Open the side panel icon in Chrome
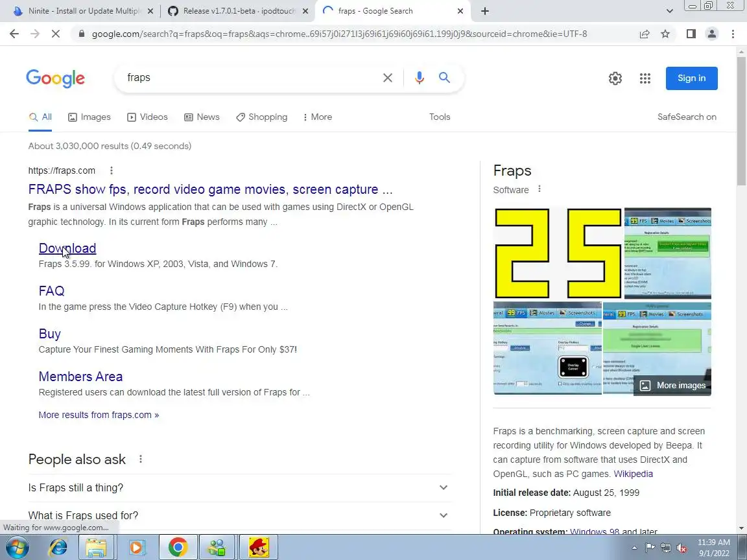Viewport: 747px width, 560px height. click(691, 34)
